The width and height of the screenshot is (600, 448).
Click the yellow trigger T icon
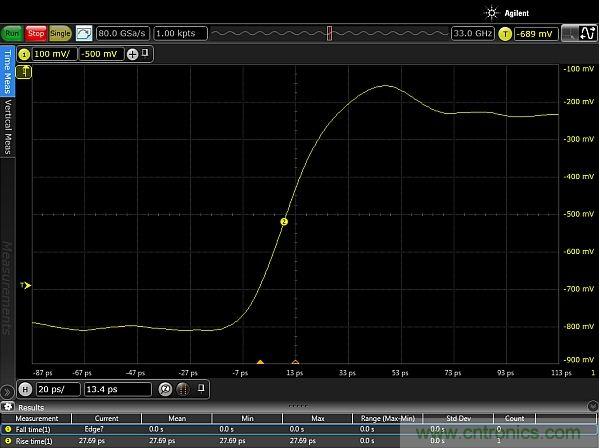(x=505, y=33)
